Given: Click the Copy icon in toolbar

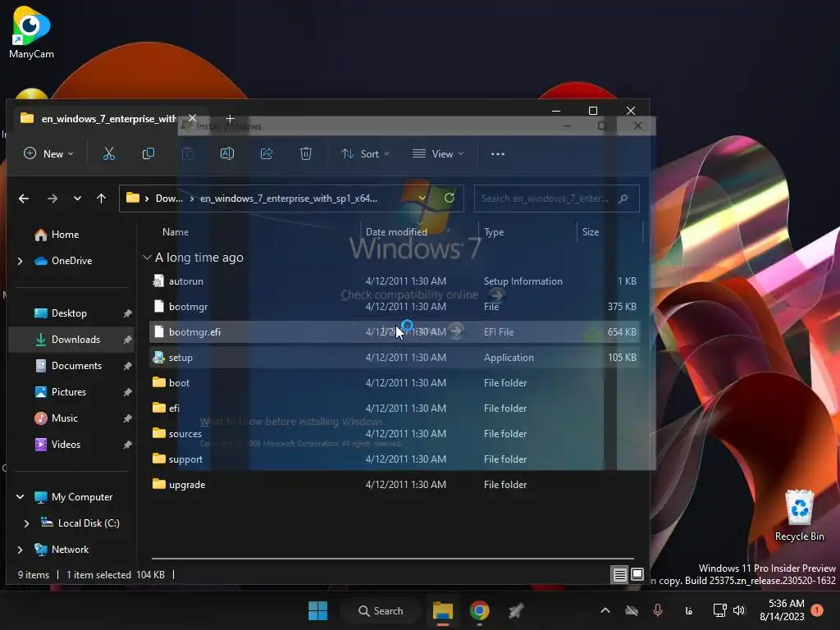Looking at the screenshot, I should (148, 154).
